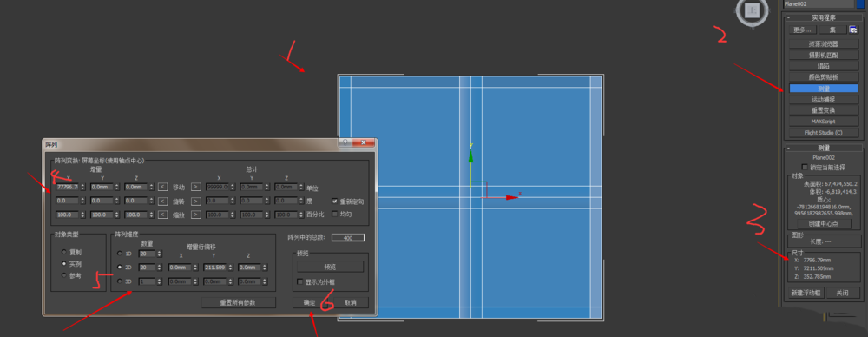Screen dimensions: 868x337
Task: Click the 创建中心点 button
Action: (824, 223)
